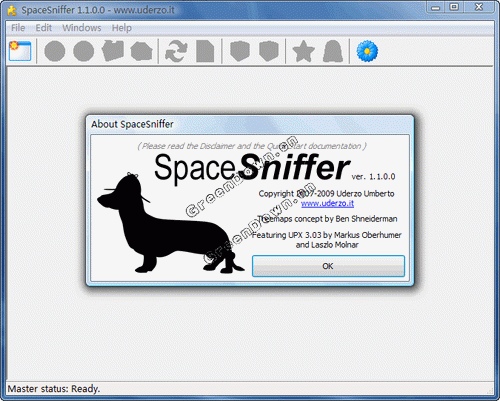
Task: Maximize the SpaceSniffer window
Action: click(x=454, y=7)
